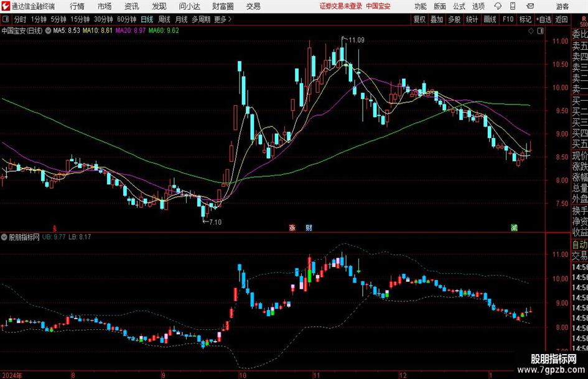Click the UB: 9.77 indicator value
The width and height of the screenshot is (588, 379).
(x=54, y=236)
